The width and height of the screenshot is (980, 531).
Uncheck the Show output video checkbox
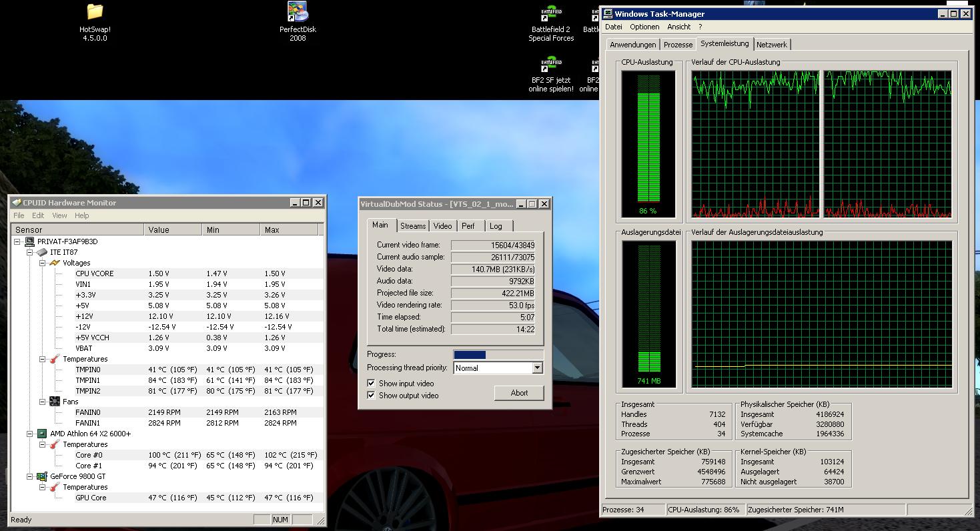coord(371,396)
